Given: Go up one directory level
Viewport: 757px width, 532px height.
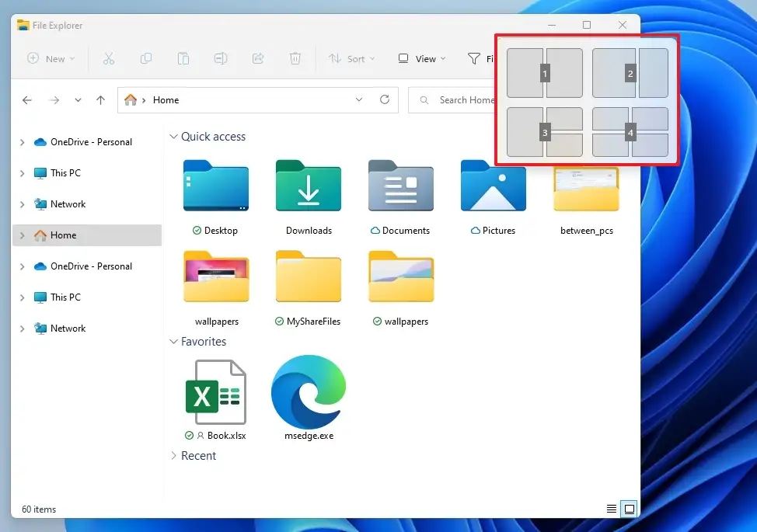Looking at the screenshot, I should 100,100.
